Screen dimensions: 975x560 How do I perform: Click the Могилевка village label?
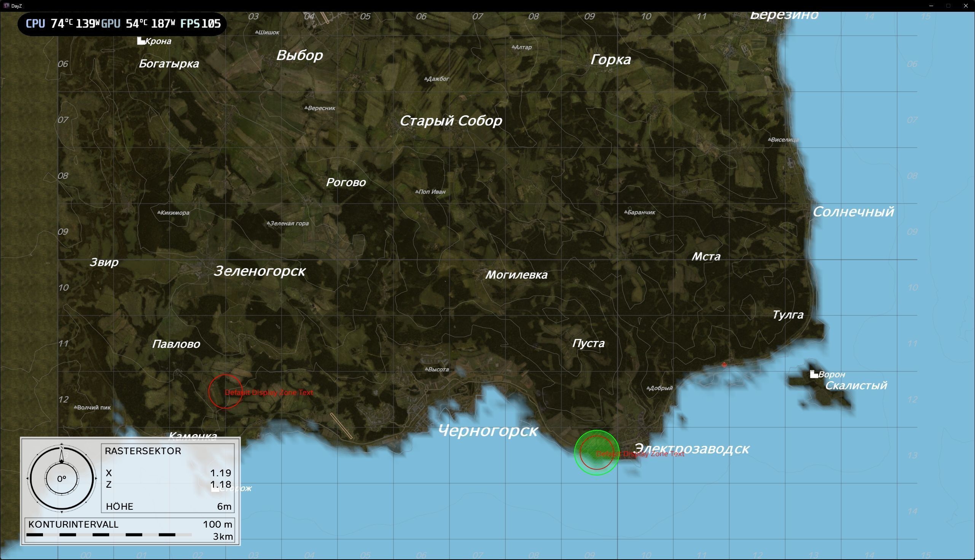point(516,275)
